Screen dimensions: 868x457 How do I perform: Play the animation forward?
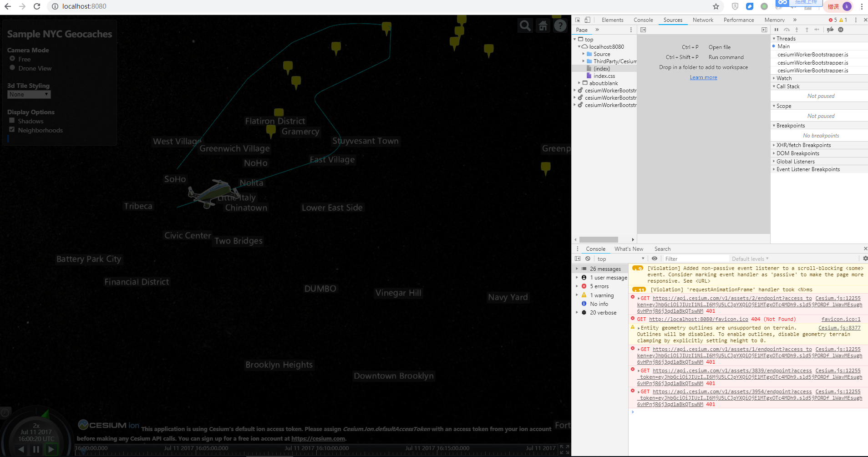click(x=51, y=450)
